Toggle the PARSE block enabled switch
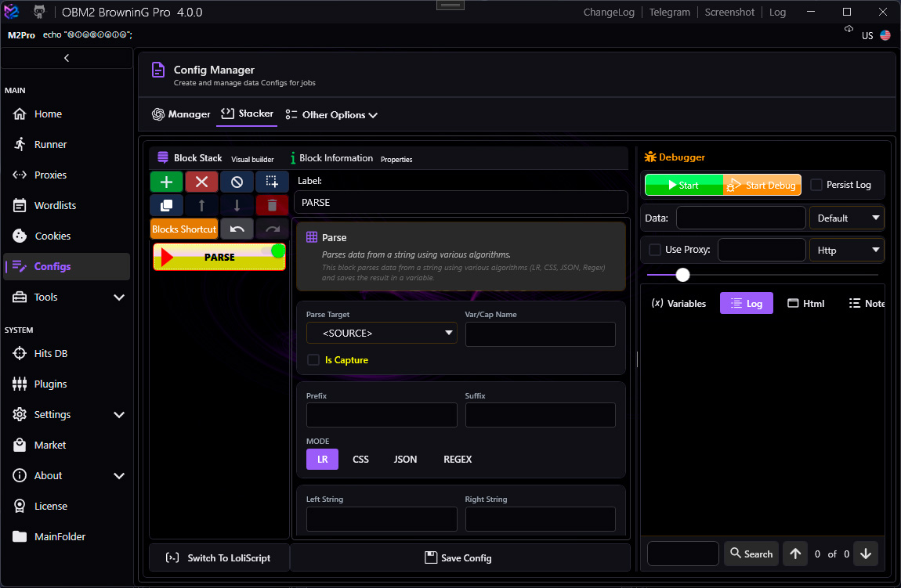 [x=273, y=251]
